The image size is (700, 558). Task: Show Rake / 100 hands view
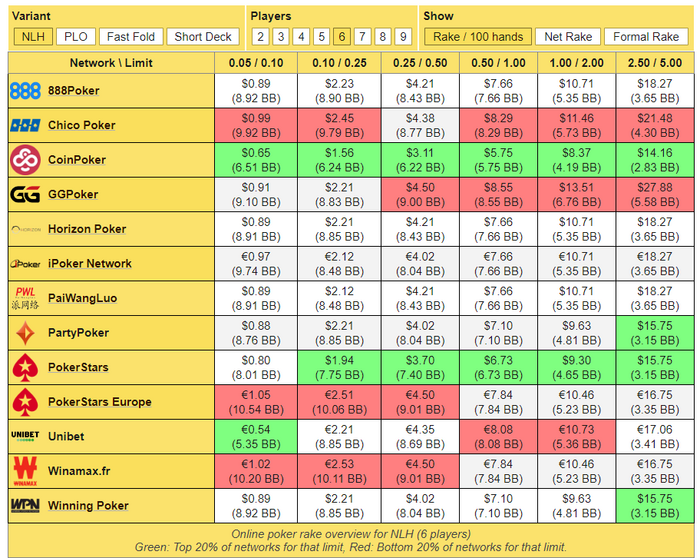coord(478,37)
